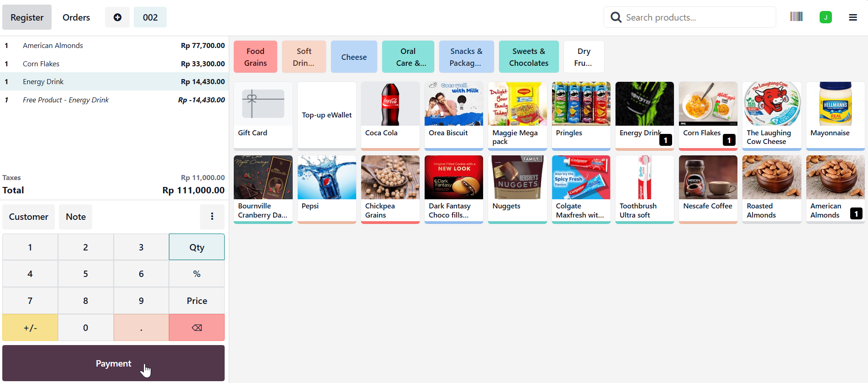Add Dark Fantasy Choco fills
Viewport: 868px width, 383px height.
pos(453,189)
